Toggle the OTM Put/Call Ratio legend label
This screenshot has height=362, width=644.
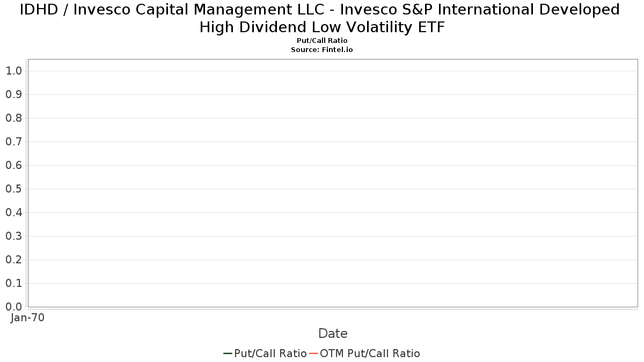click(370, 353)
